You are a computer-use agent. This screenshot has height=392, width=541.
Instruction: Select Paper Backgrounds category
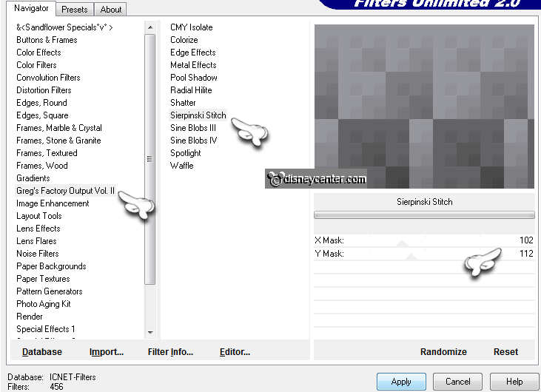[x=51, y=266]
